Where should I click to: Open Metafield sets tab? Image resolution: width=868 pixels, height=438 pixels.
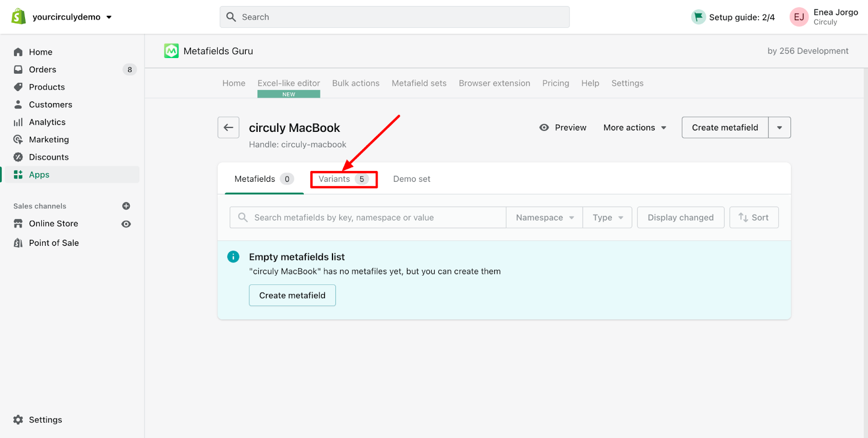point(419,83)
